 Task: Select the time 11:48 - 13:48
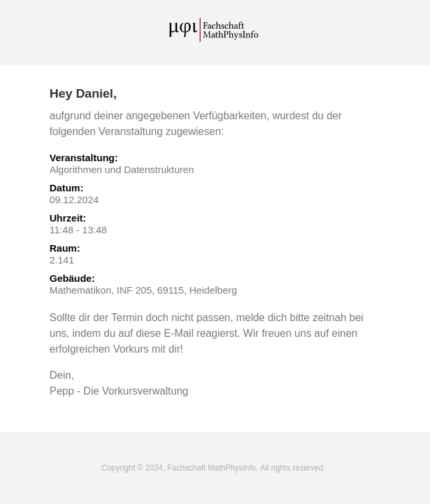pyautogui.click(x=78, y=230)
